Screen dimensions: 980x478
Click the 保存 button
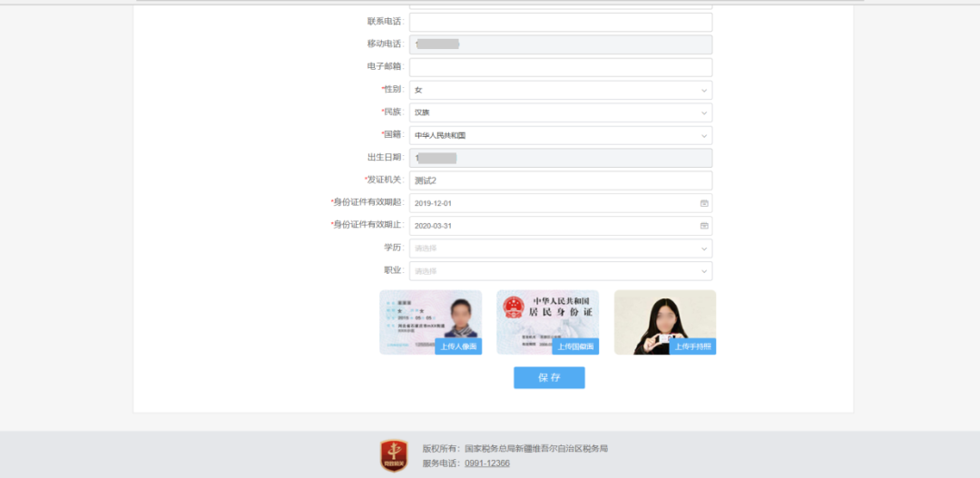pyautogui.click(x=549, y=377)
